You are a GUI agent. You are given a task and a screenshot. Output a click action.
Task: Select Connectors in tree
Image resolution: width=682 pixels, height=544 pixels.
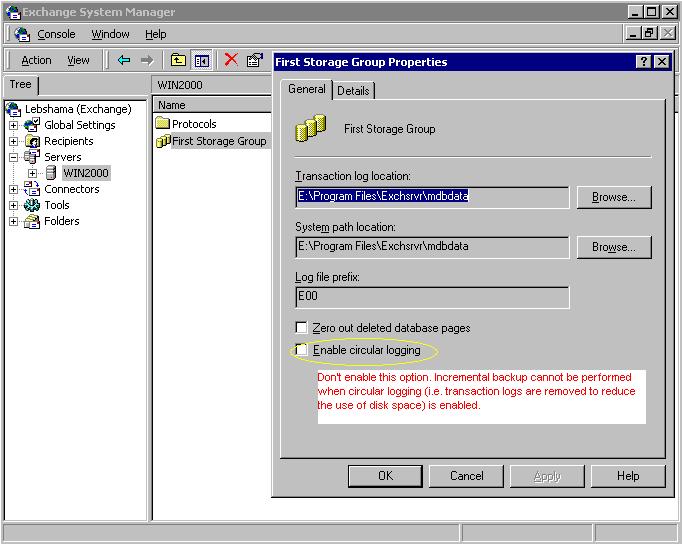click(x=72, y=189)
